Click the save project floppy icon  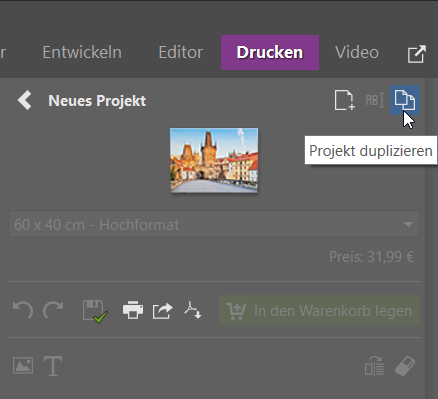tap(95, 311)
